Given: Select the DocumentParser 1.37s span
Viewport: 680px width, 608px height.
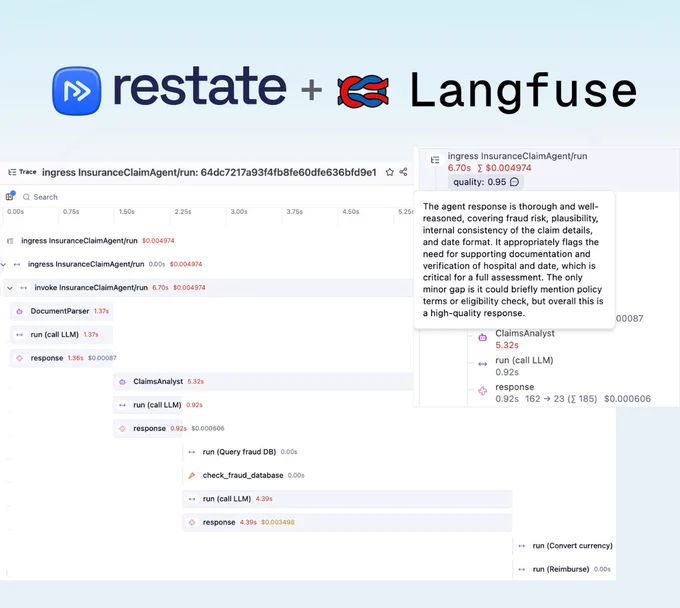Looking at the screenshot, I should pyautogui.click(x=62, y=311).
